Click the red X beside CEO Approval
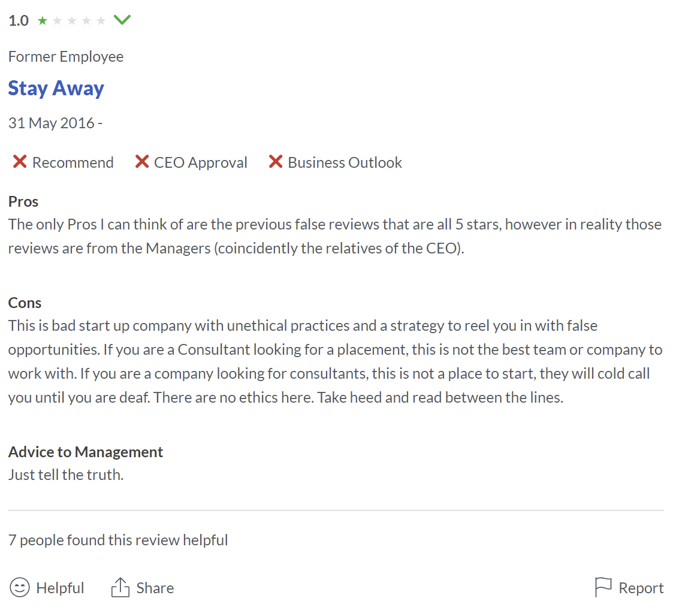Viewport: 679px width, 616px height. pyautogui.click(x=142, y=162)
